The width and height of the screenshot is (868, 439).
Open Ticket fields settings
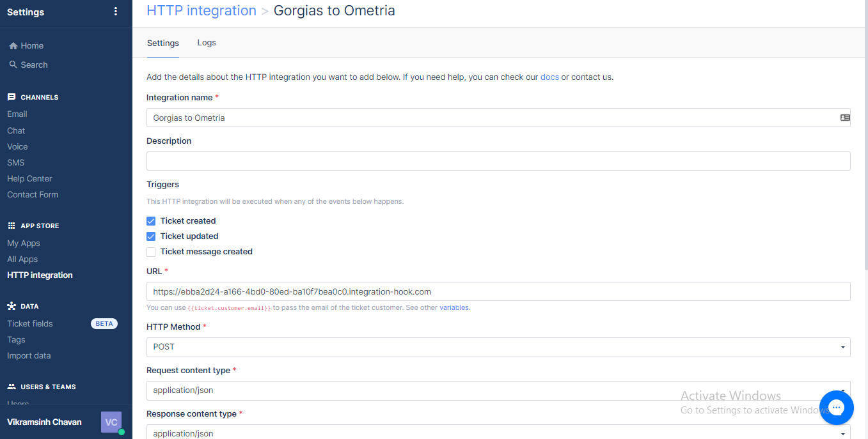(x=30, y=323)
